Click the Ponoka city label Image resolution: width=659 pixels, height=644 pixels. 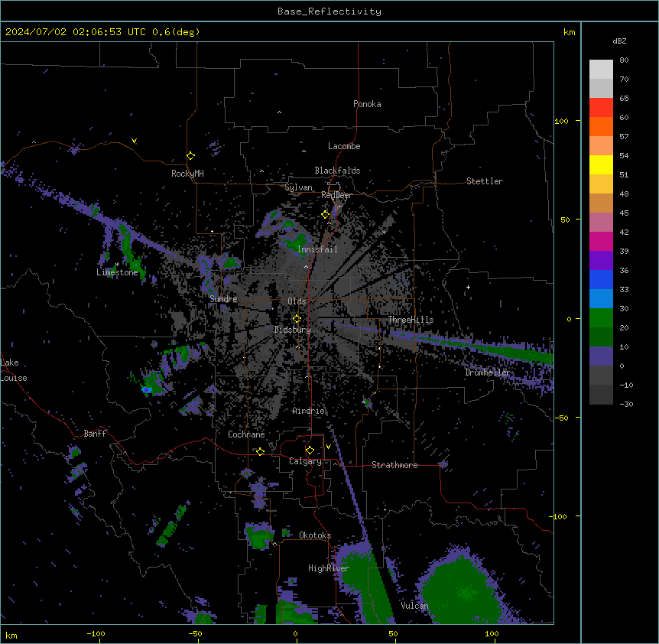coord(367,104)
